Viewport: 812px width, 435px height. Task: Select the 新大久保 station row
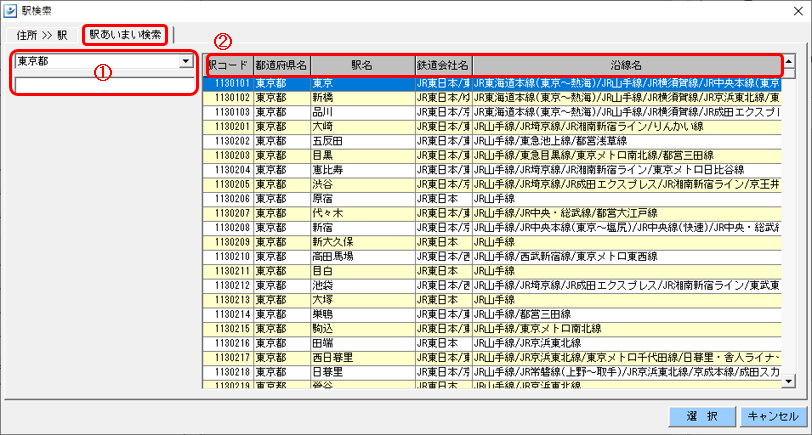click(491, 242)
